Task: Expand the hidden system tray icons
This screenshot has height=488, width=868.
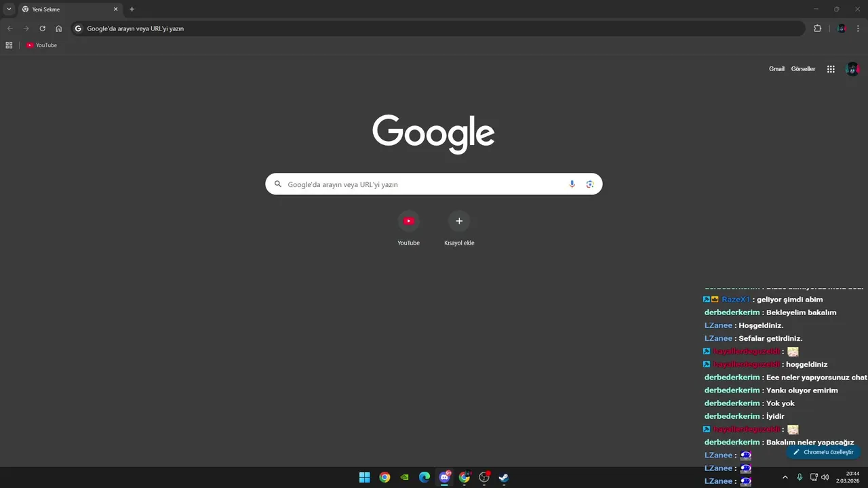Action: (x=785, y=477)
